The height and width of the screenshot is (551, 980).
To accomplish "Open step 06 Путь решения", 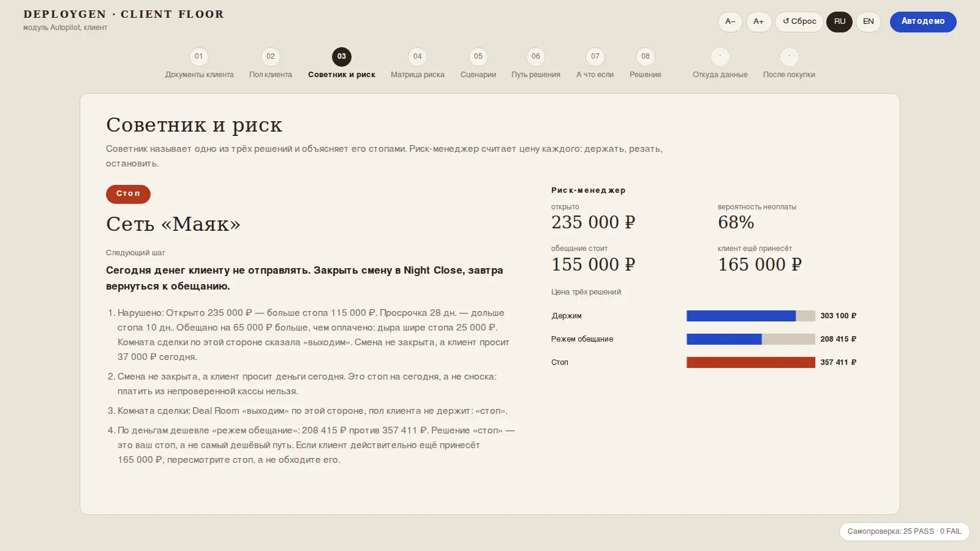I will (x=536, y=64).
